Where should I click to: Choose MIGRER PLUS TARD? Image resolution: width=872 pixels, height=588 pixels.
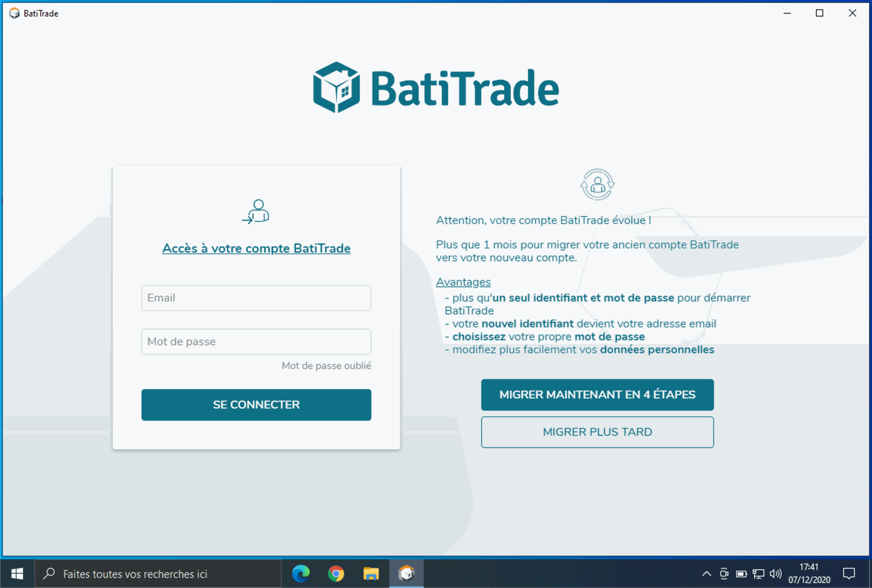point(597,431)
